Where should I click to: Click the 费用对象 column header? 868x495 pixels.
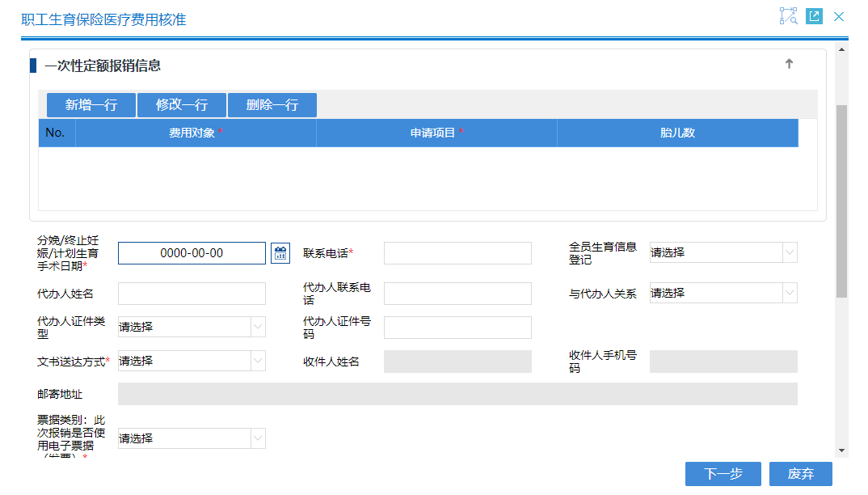pyautogui.click(x=196, y=133)
